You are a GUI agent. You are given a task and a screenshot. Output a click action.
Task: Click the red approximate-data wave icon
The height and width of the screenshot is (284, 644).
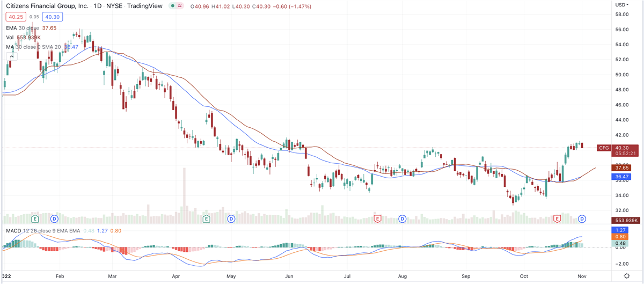click(x=179, y=6)
